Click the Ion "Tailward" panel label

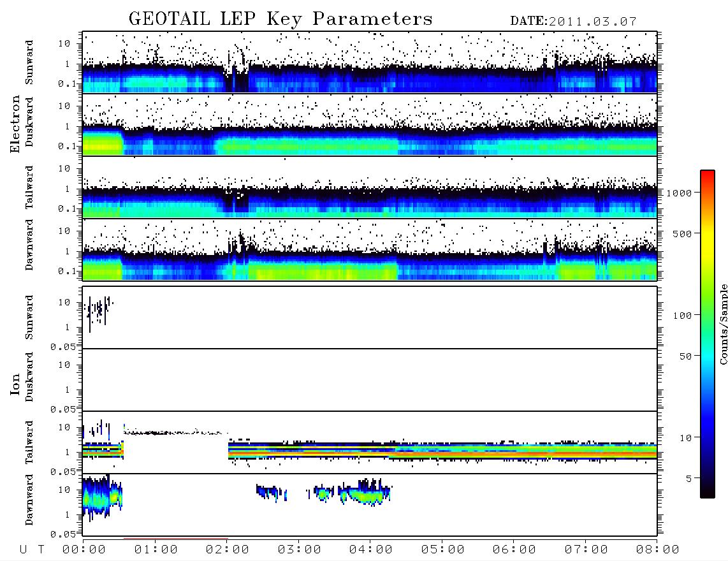(29, 442)
